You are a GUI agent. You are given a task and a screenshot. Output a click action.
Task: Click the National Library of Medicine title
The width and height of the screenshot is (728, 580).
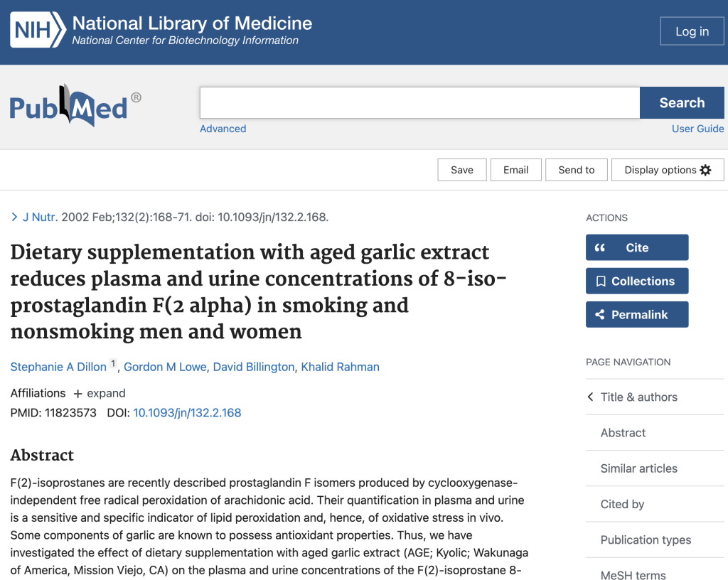click(x=192, y=23)
